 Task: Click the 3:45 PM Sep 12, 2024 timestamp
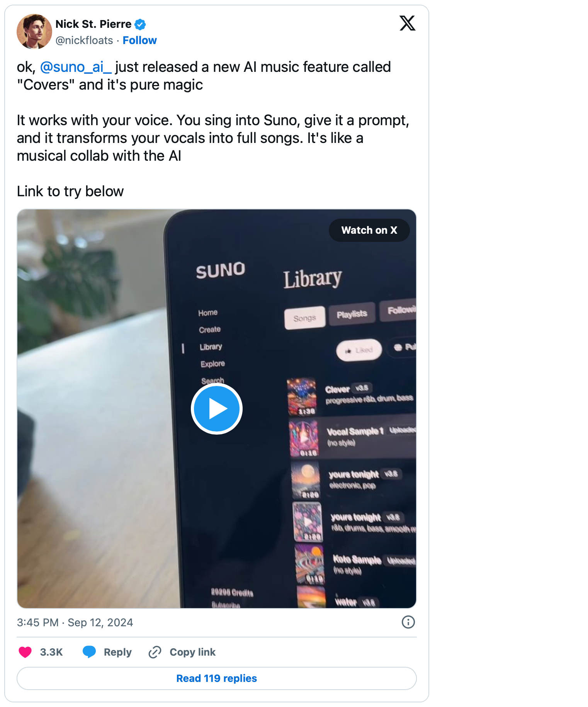(x=75, y=622)
